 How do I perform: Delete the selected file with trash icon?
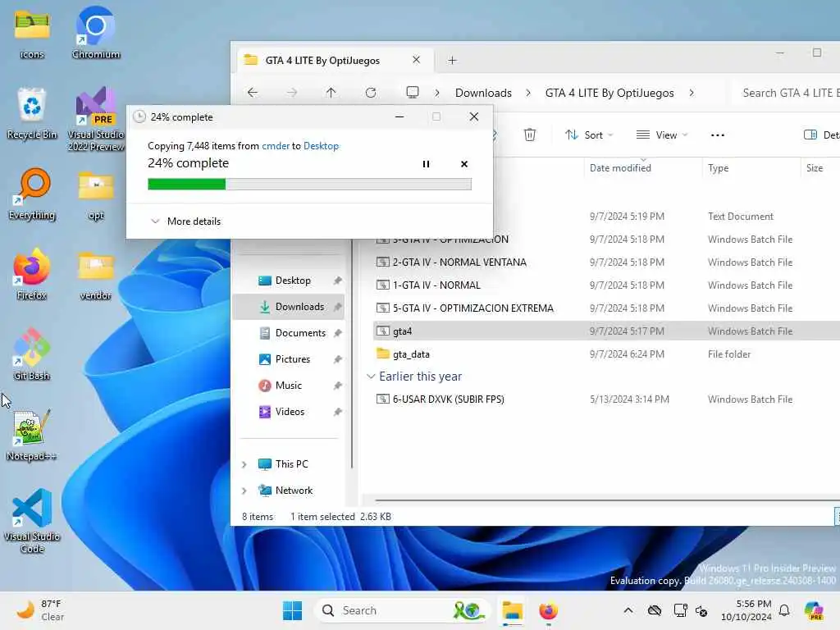click(x=530, y=135)
